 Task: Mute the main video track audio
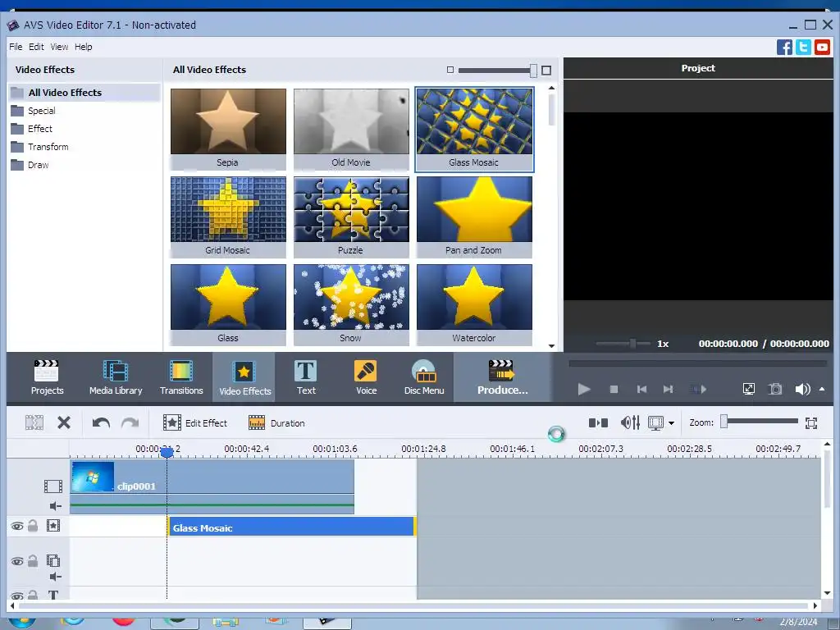click(x=55, y=505)
